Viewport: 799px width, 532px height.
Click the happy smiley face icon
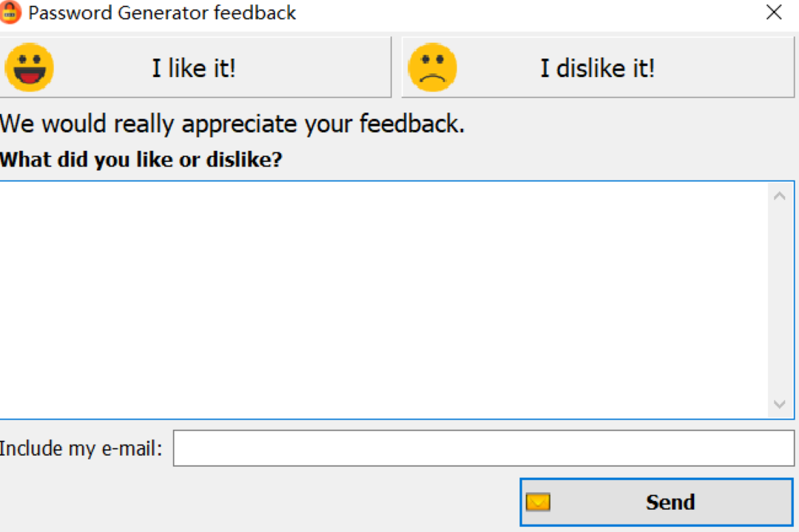pos(30,67)
